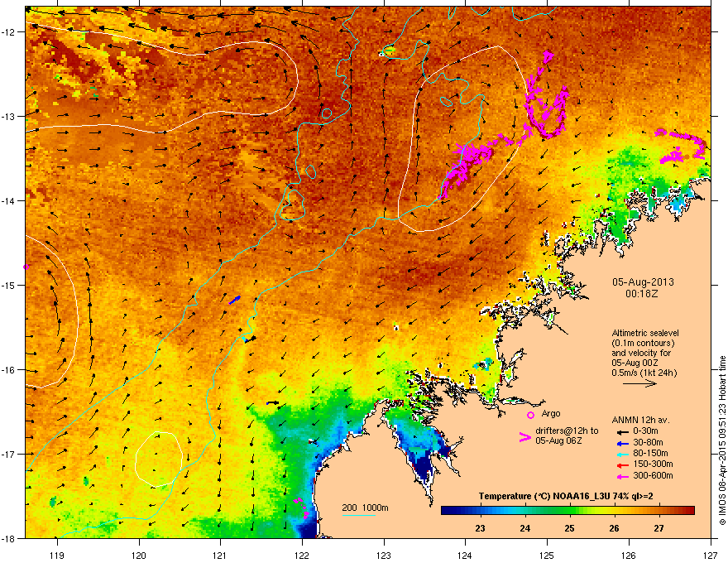Click the dark red end of temperature colorbar
728x563 pixels.
[689, 511]
